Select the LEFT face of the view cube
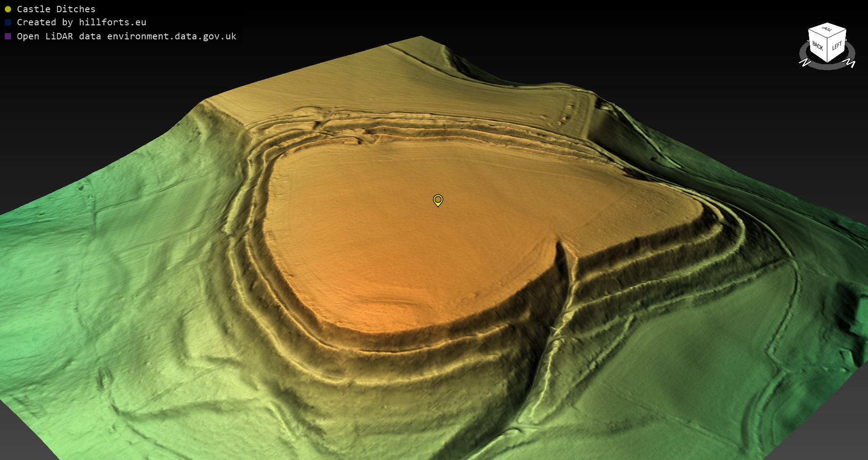 [837, 46]
